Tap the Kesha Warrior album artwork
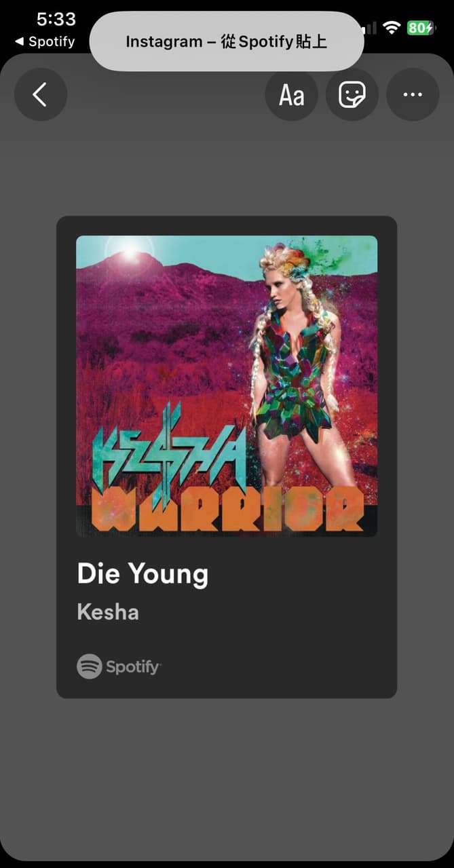Image resolution: width=454 pixels, height=868 pixels. coord(227,386)
